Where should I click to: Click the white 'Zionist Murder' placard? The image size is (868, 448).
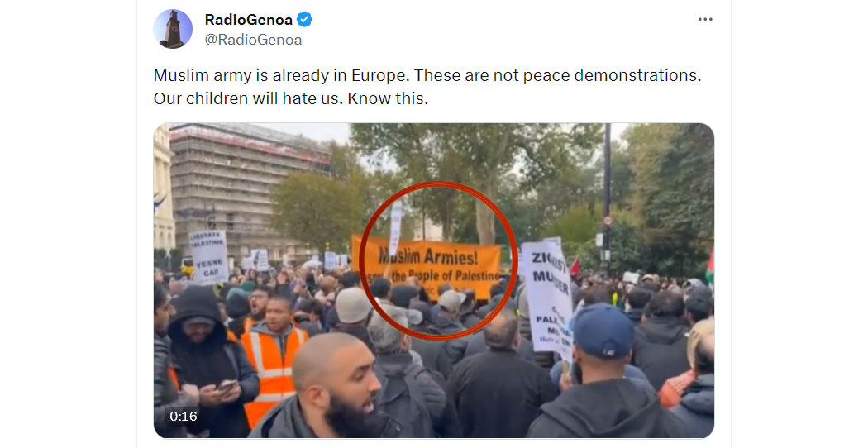(548, 296)
